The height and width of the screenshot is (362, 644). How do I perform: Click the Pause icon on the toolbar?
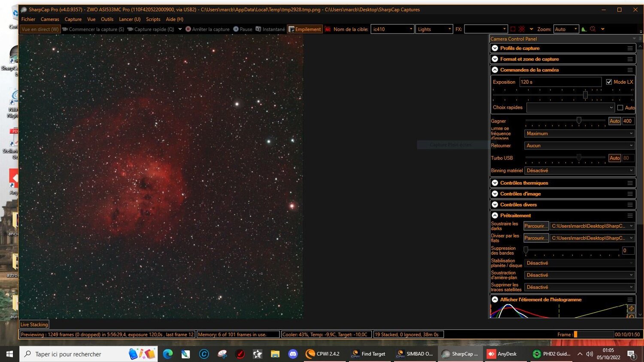click(236, 29)
